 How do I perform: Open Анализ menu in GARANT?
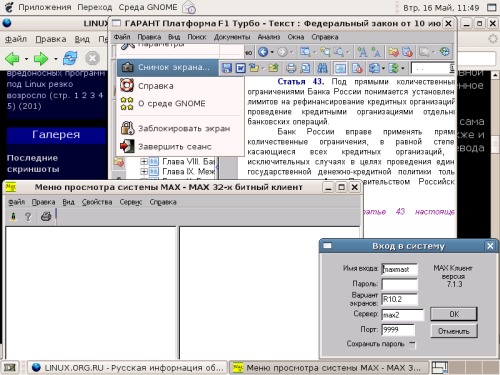point(268,37)
